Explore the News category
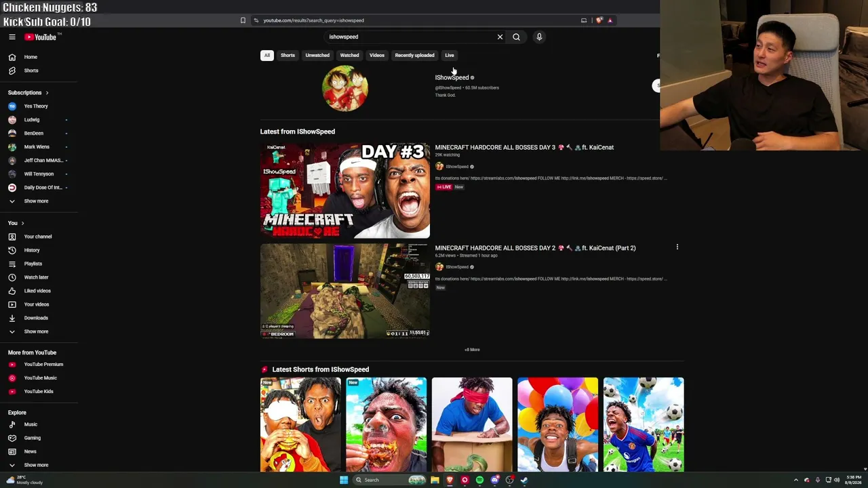The width and height of the screenshot is (868, 488). (31, 451)
